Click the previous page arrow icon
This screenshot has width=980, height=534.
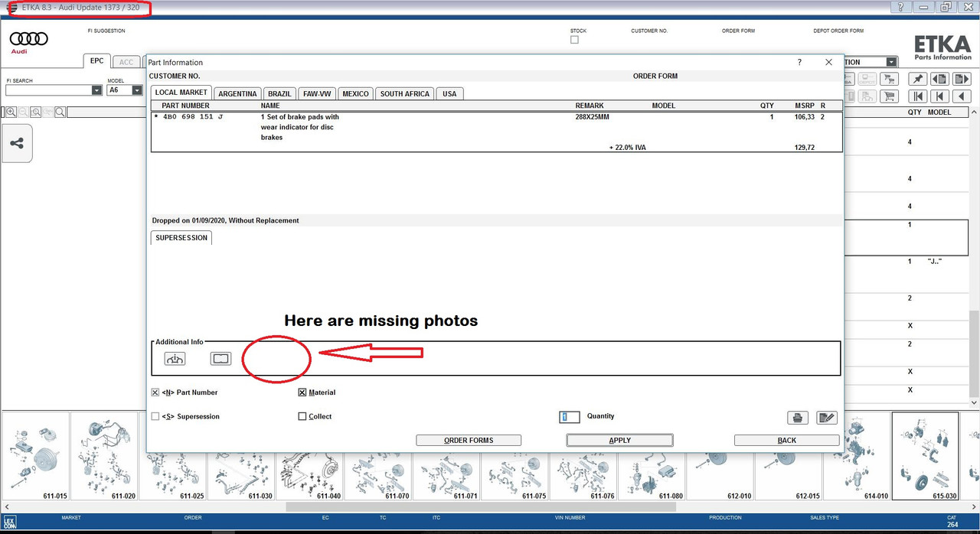939,79
